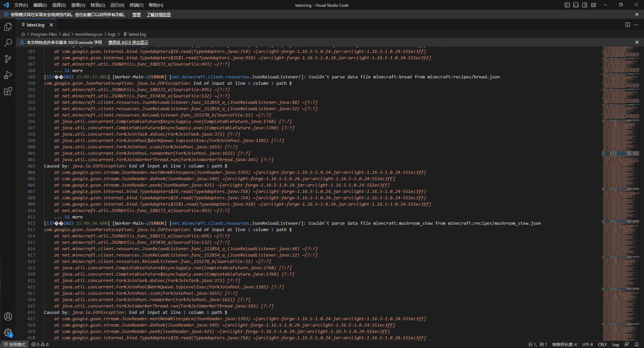
Task: Toggle the secondary side bar layout
Action: click(x=585, y=5)
